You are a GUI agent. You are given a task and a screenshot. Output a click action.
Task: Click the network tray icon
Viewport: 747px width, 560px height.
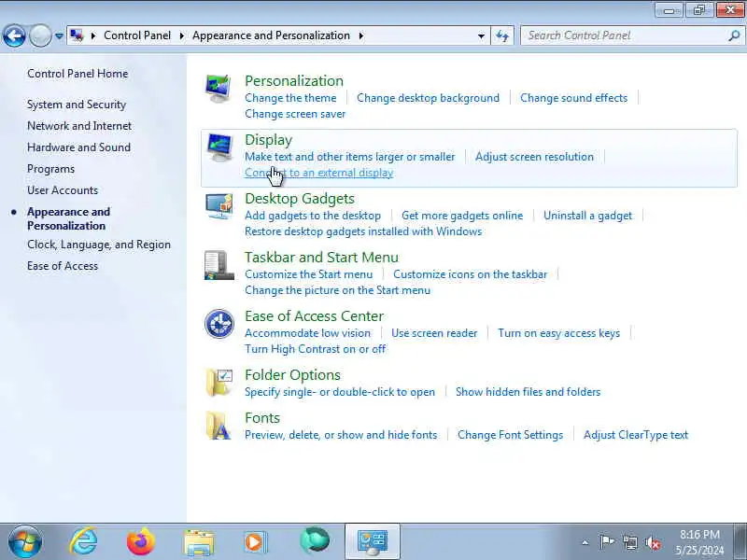(629, 542)
